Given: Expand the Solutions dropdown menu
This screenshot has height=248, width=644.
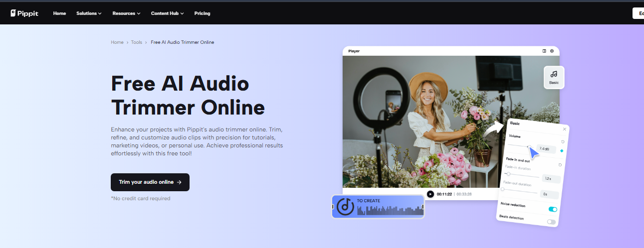Looking at the screenshot, I should pyautogui.click(x=89, y=13).
